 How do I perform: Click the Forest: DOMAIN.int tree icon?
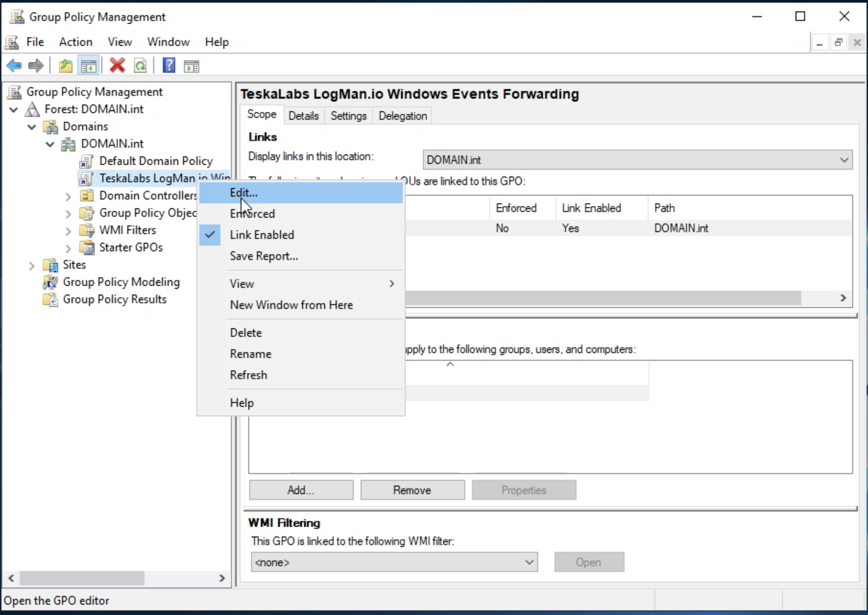click(x=33, y=109)
